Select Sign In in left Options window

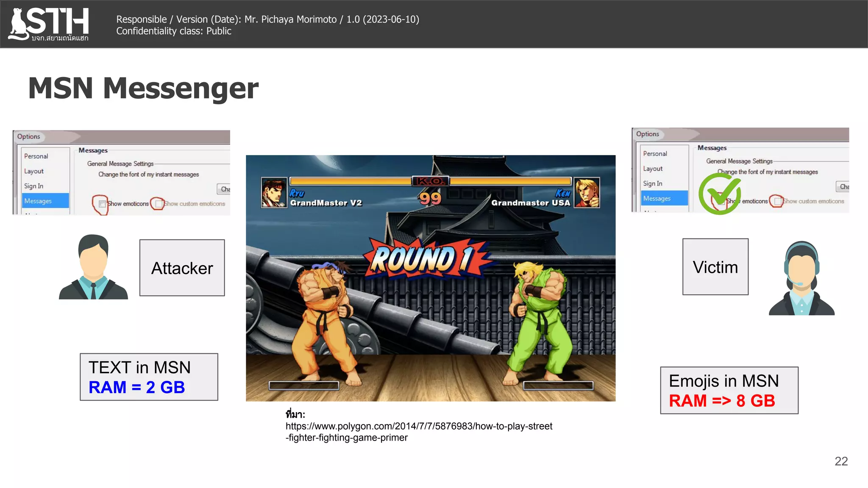click(34, 186)
